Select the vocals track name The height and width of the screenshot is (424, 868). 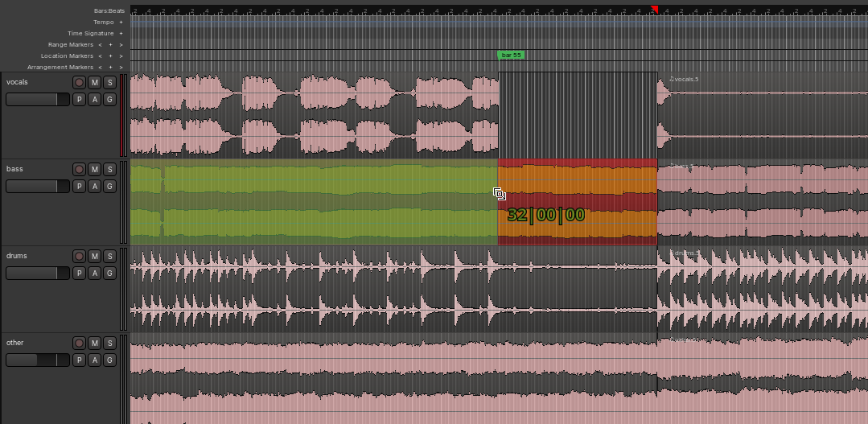17,82
